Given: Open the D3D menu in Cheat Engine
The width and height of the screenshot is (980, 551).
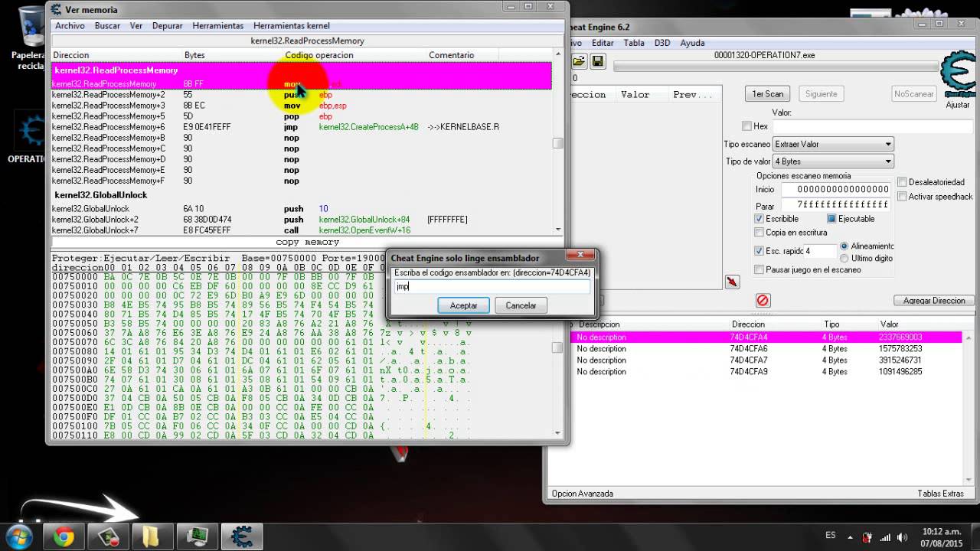Looking at the screenshot, I should point(662,43).
